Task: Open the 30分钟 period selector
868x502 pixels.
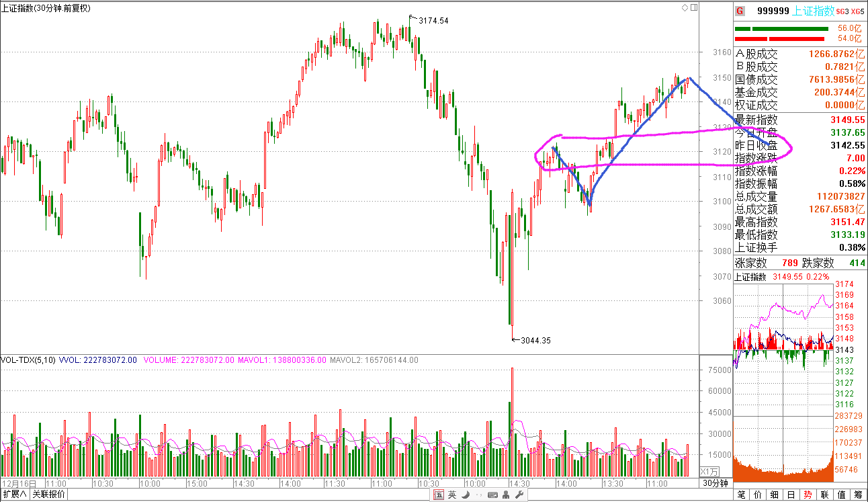Action: pyautogui.click(x=715, y=483)
